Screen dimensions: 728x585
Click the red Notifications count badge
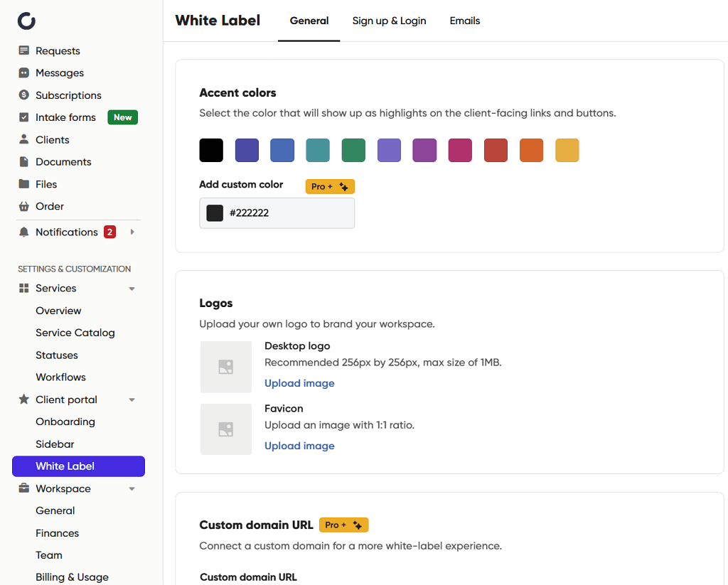pos(109,232)
